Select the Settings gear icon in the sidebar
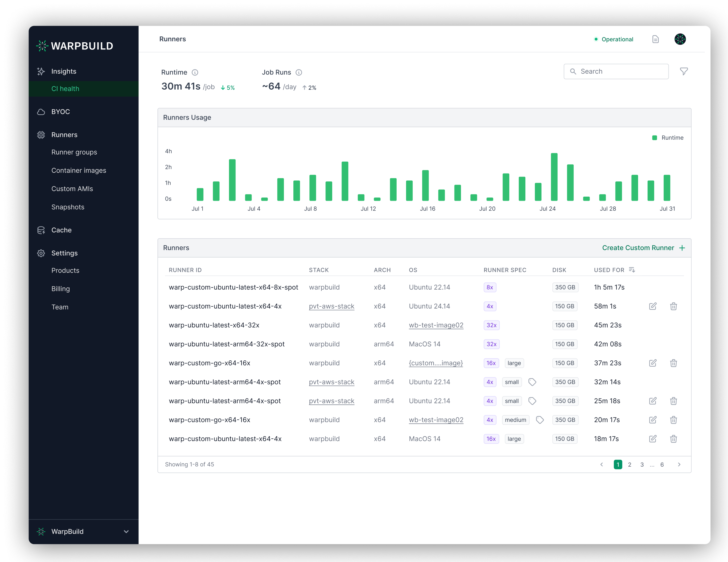728x562 pixels. (41, 253)
